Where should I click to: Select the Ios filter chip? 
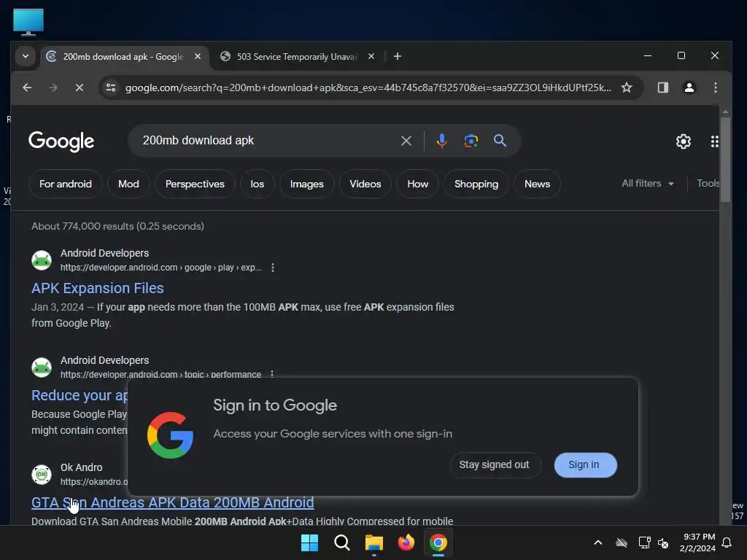pyautogui.click(x=258, y=184)
